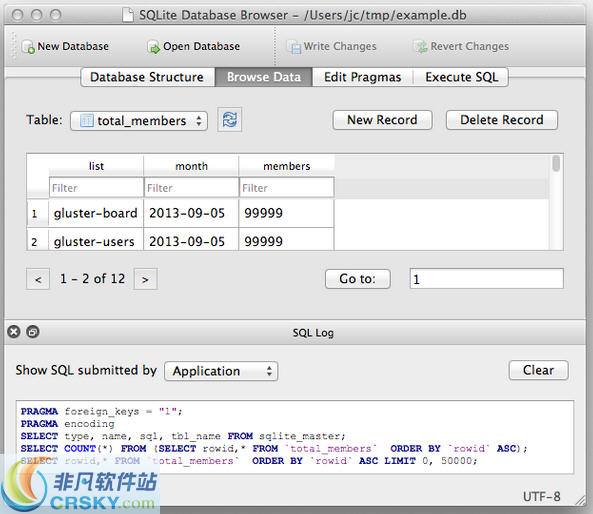Click the Revert Changes toolbar button
The image size is (593, 514).
[461, 47]
